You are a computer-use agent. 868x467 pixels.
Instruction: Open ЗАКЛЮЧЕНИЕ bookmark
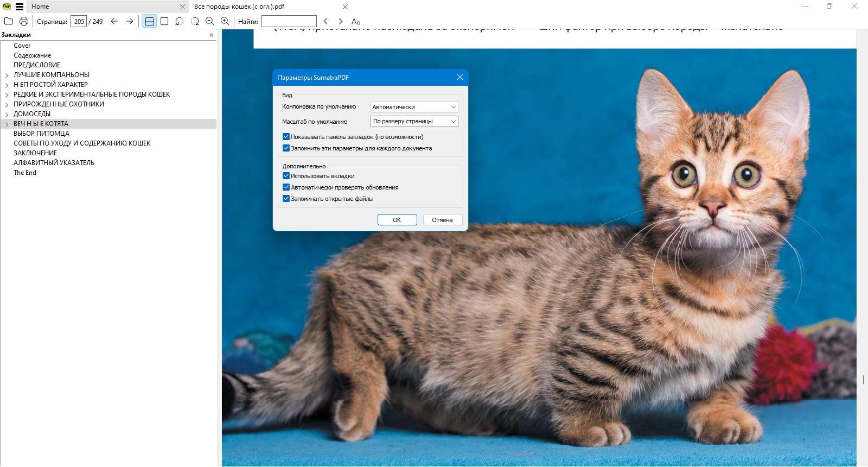pyautogui.click(x=35, y=153)
